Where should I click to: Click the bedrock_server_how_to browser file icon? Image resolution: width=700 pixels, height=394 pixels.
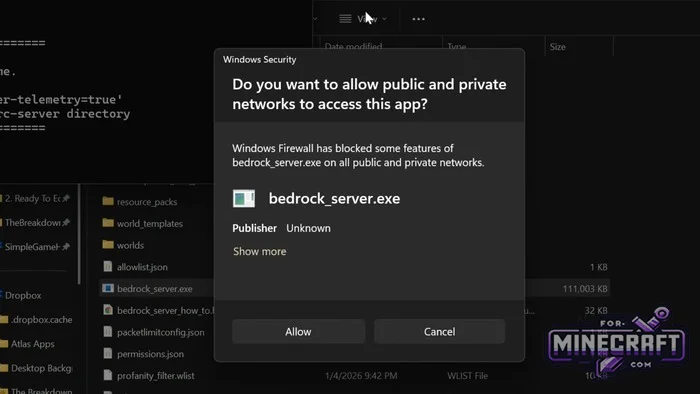point(108,310)
